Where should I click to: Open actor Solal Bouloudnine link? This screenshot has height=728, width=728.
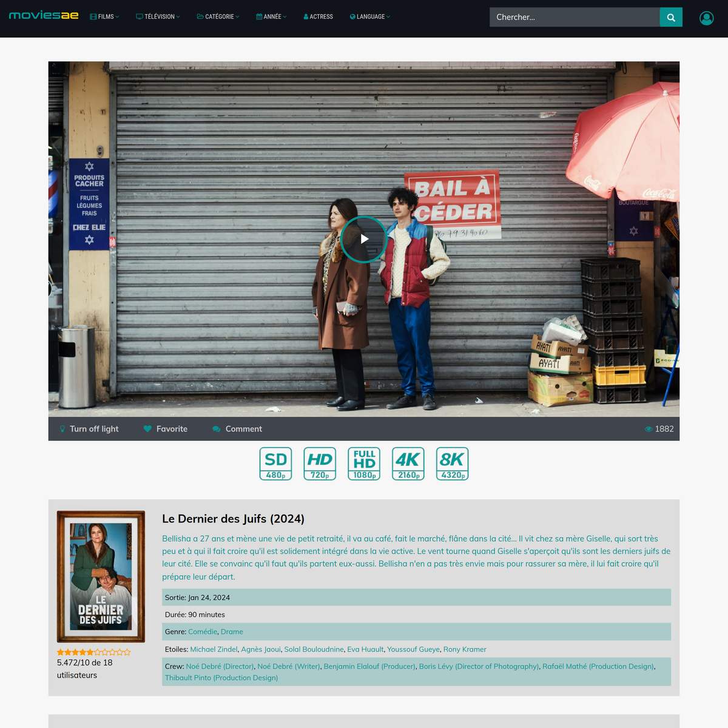coord(314,649)
